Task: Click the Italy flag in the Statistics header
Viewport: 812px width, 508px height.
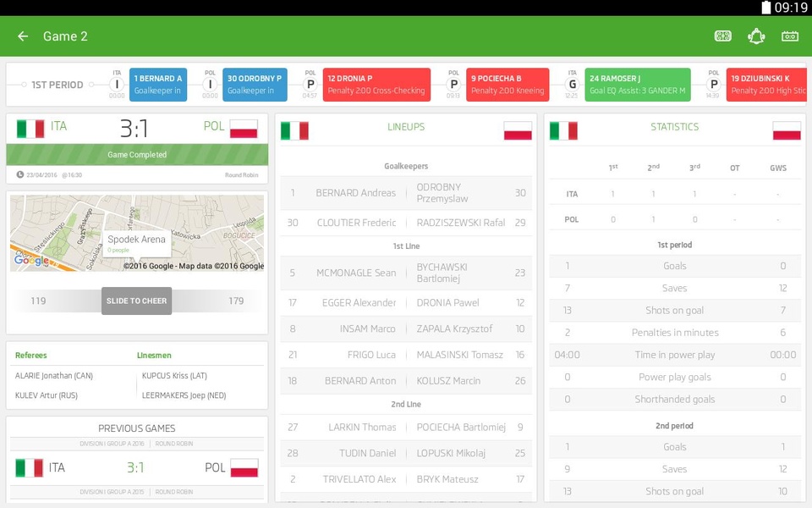Action: [563, 130]
